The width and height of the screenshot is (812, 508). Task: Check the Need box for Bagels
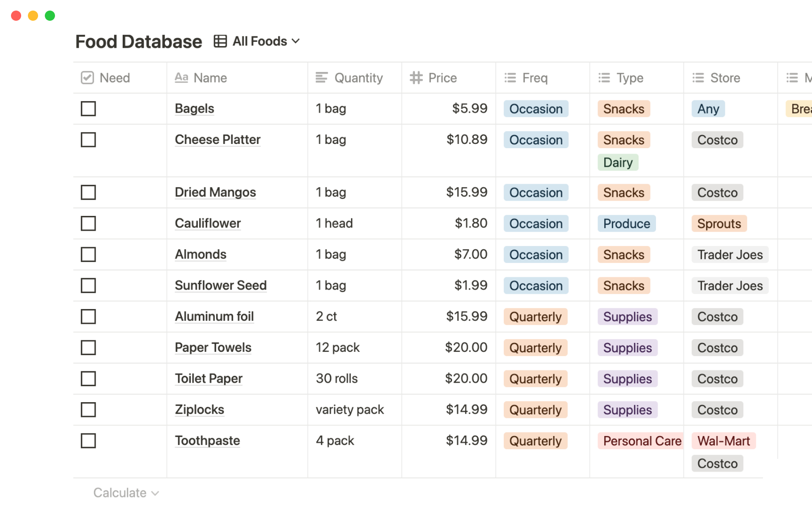[88, 108]
